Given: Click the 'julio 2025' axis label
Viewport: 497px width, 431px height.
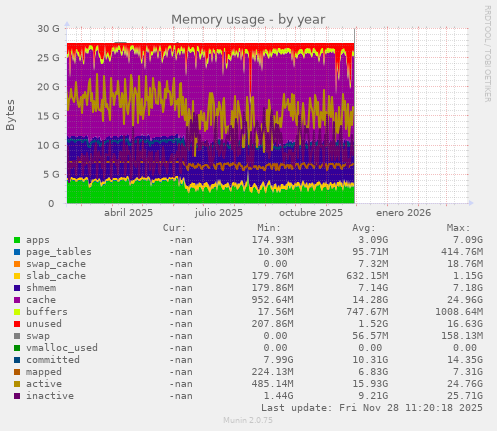Looking at the screenshot, I should [219, 213].
